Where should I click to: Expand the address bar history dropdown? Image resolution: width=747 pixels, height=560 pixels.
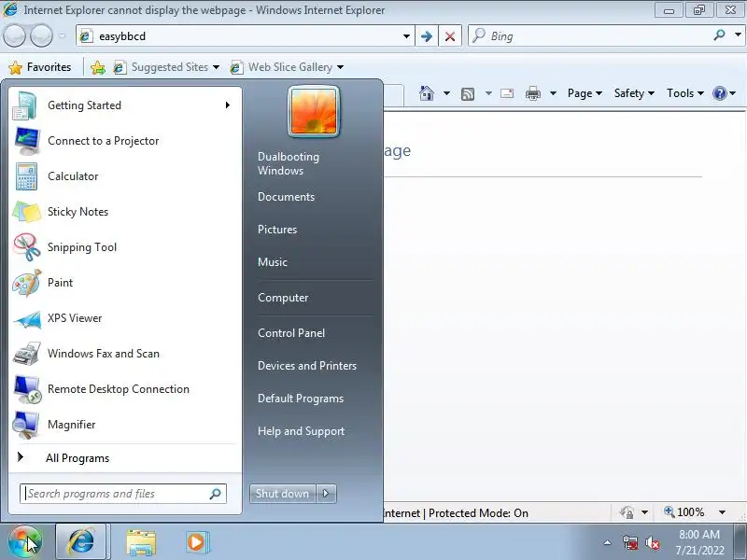click(x=406, y=36)
